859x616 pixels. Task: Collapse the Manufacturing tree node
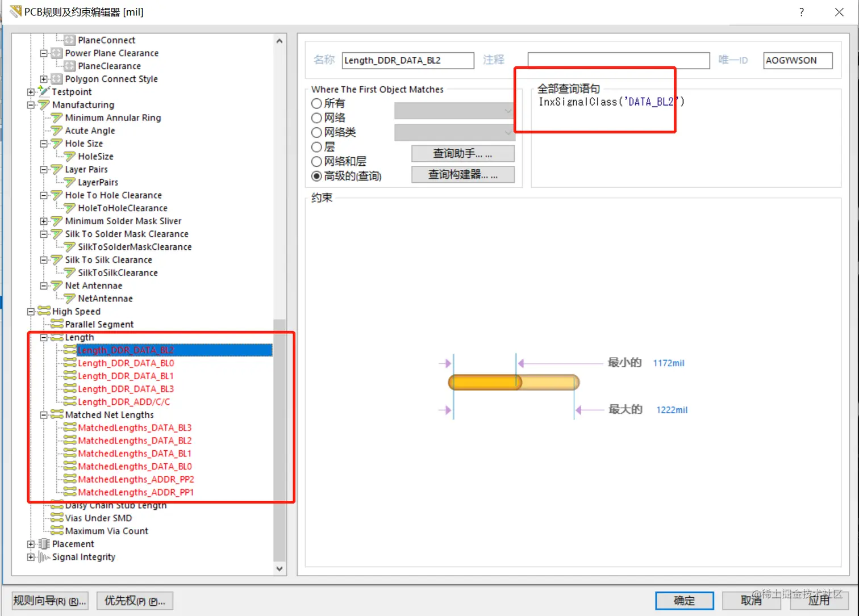click(x=31, y=105)
